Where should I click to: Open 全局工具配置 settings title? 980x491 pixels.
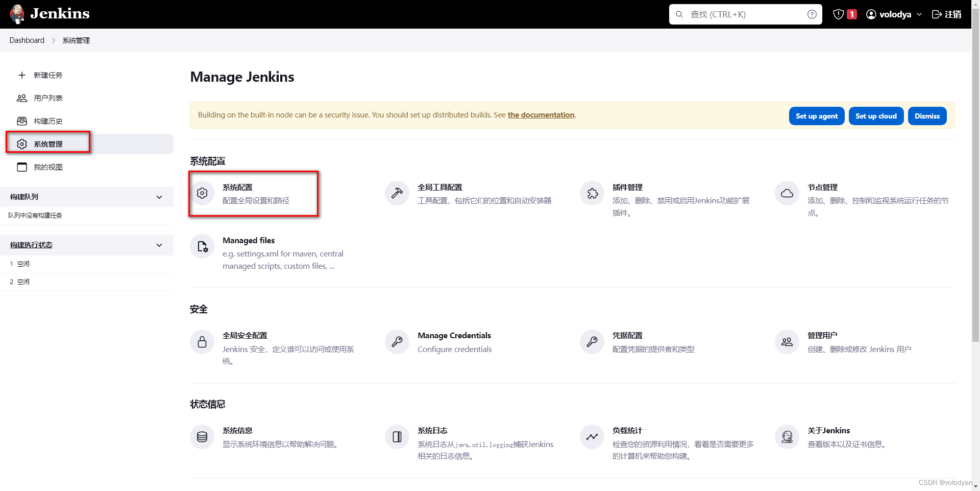(440, 188)
